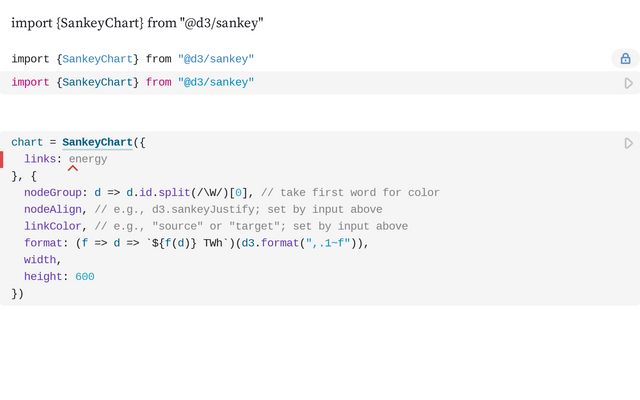
Task: Open the underlined SankeyChart function reference
Action: coord(97,143)
